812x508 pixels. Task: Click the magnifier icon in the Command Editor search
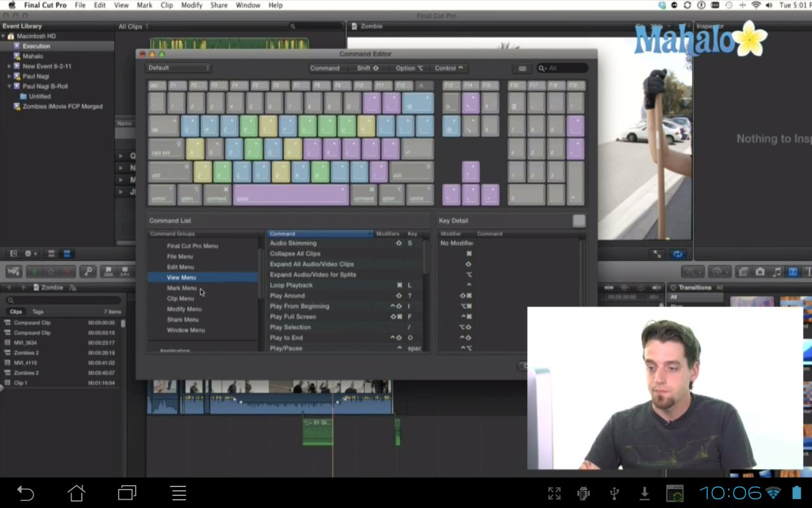(x=543, y=68)
